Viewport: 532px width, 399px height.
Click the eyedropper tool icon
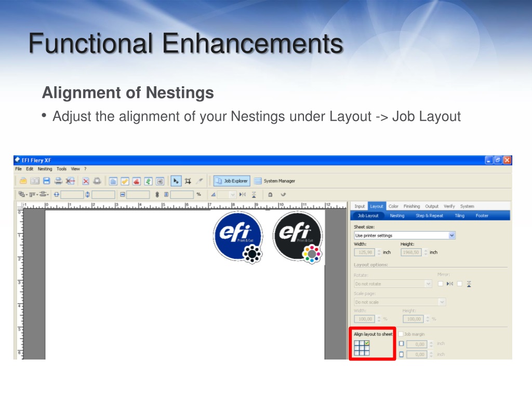(x=199, y=181)
